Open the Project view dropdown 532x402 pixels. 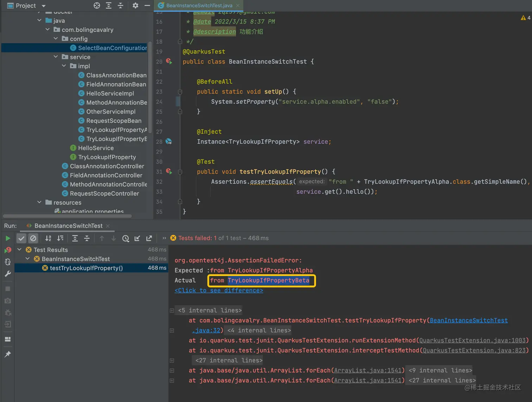[44, 6]
